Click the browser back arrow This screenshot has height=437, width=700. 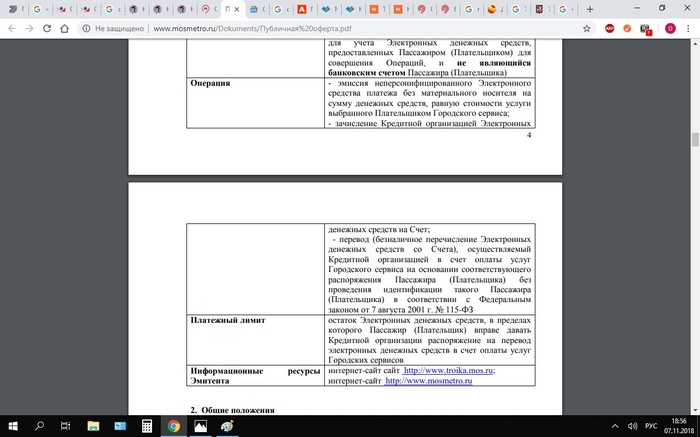point(11,29)
